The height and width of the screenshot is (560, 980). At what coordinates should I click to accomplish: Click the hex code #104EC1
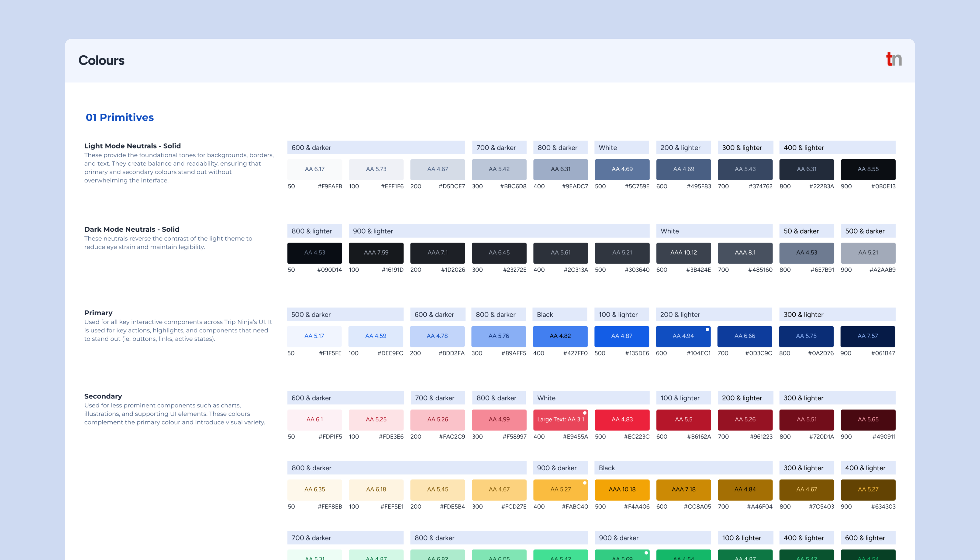pos(698,353)
